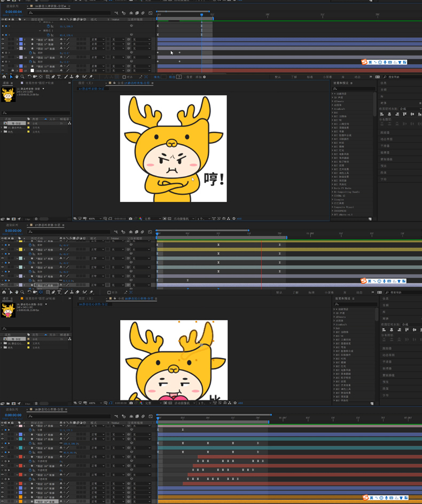Toggle 对齐 snapping checkbox above the 比心 preview
This screenshot has height=504, width=422.
[109, 293]
